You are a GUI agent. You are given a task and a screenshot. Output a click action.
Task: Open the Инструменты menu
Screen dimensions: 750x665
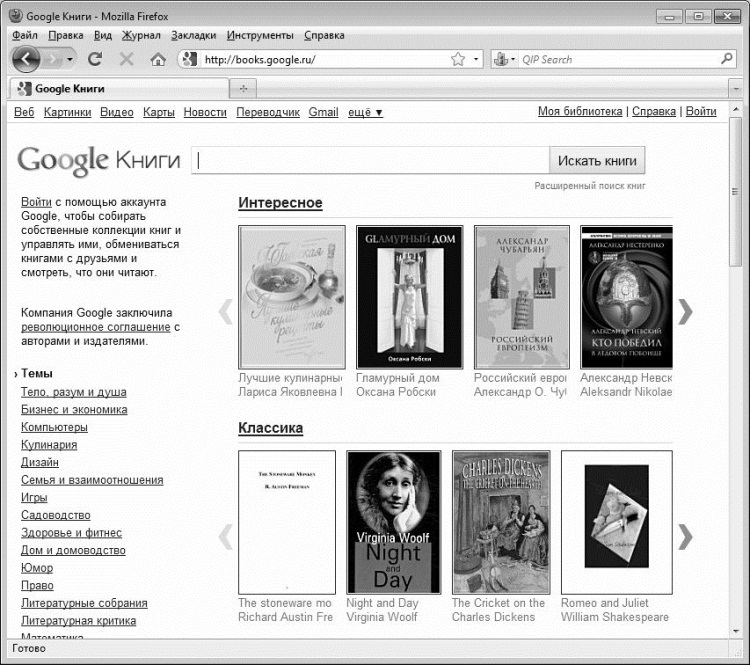coord(260,35)
